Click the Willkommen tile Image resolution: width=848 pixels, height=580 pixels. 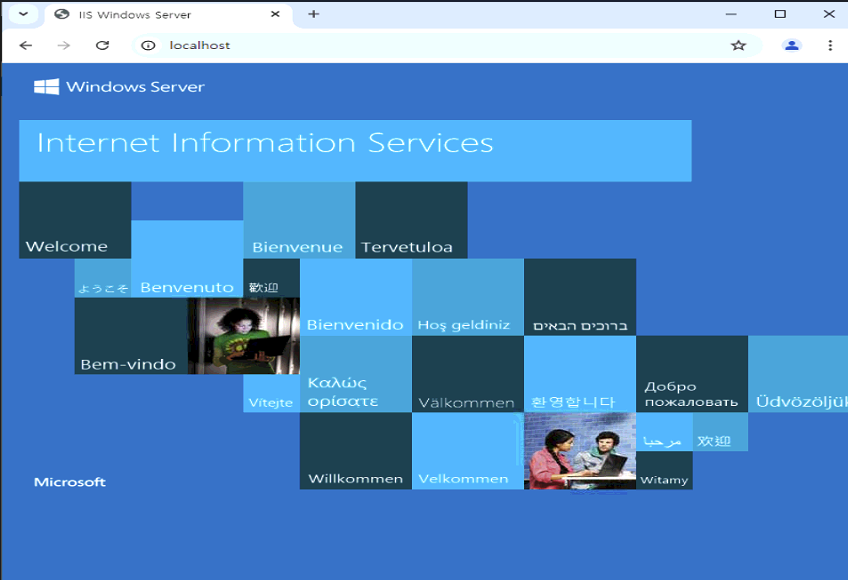tap(356, 451)
